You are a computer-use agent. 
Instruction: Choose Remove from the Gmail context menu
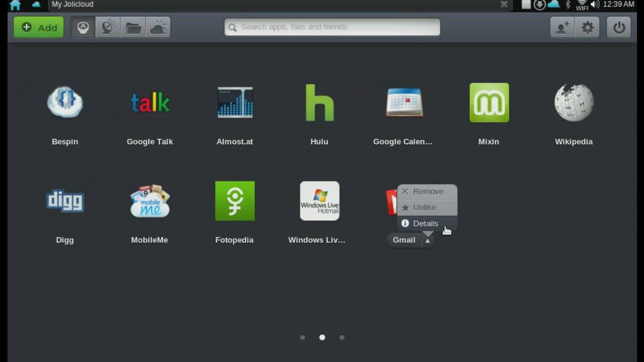pyautogui.click(x=427, y=192)
